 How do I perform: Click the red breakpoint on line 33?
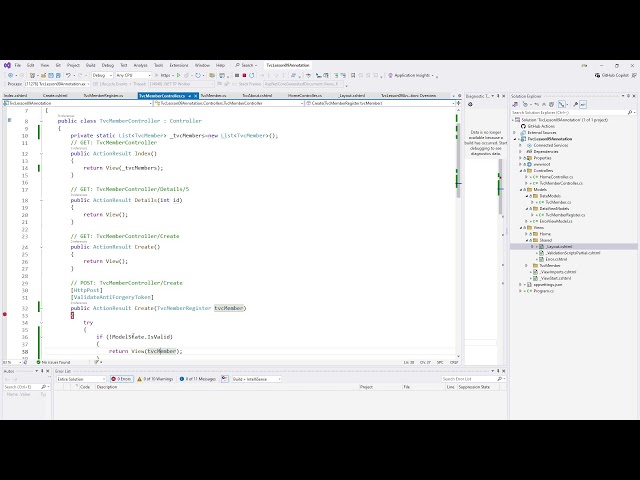point(5,314)
